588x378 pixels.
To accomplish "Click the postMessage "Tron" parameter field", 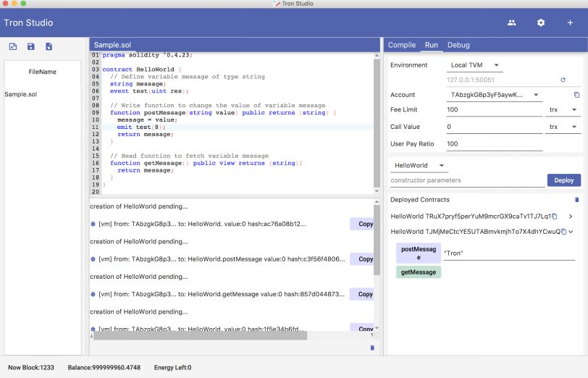I will point(509,253).
